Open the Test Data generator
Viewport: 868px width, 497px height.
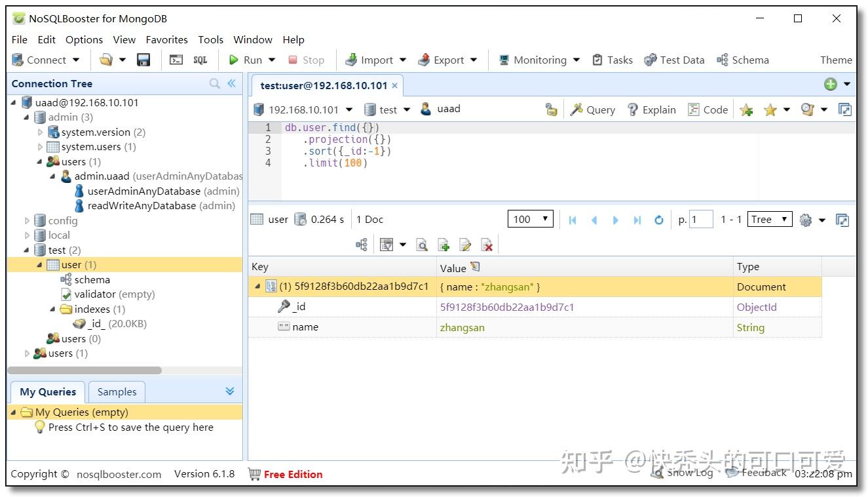674,60
